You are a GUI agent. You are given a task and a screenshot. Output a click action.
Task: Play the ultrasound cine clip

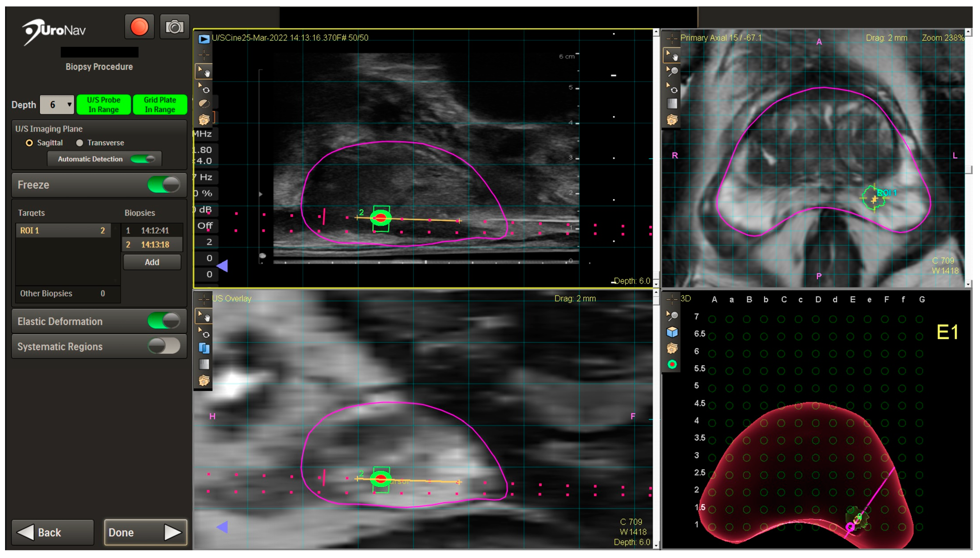click(x=204, y=39)
